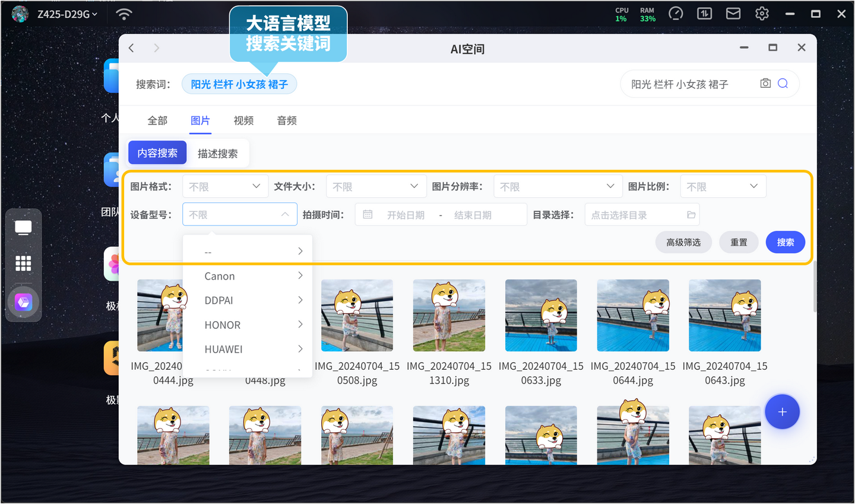Click the 开始日期 field
The image size is (855, 504).
pyautogui.click(x=406, y=215)
